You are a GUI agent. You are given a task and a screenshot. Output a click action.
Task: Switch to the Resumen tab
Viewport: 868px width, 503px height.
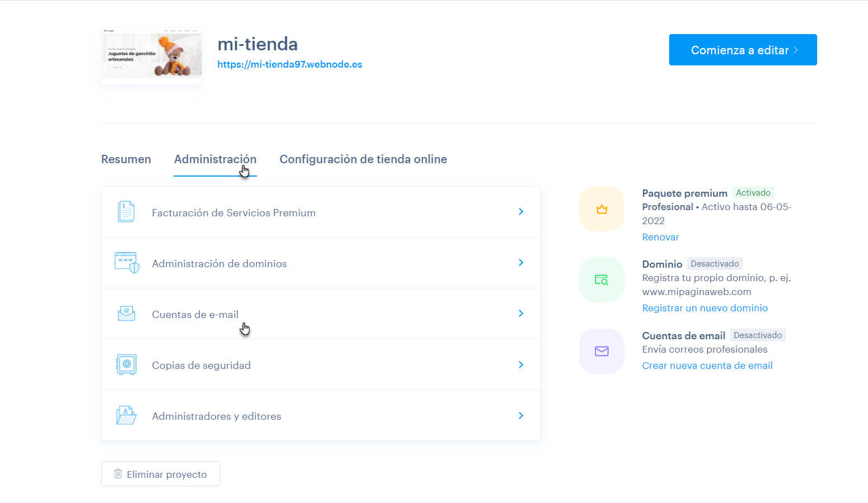point(126,159)
